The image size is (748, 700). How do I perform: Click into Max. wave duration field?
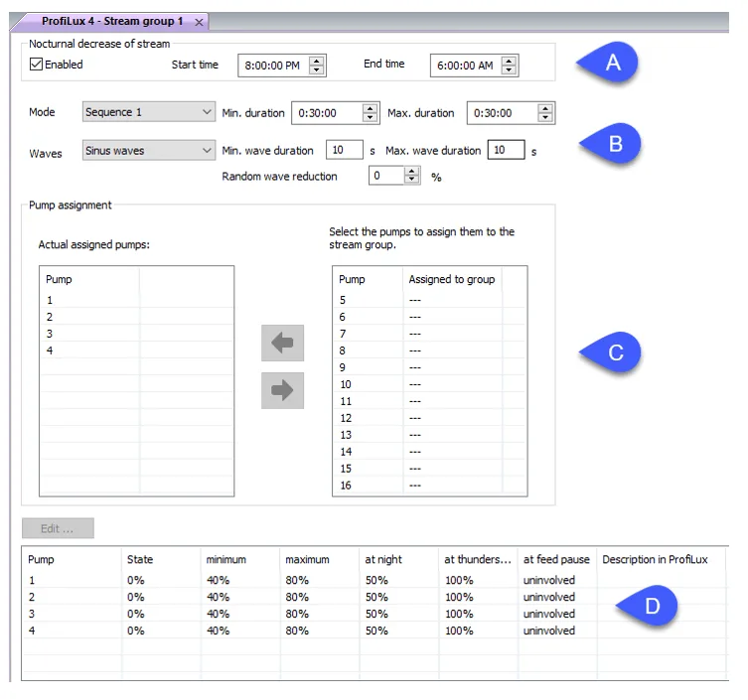pos(507,150)
